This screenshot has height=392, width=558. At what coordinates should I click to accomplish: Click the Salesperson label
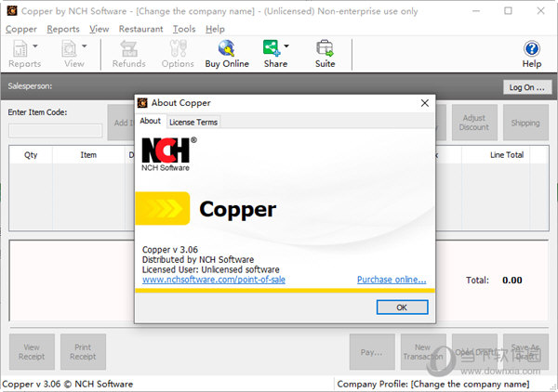tap(30, 86)
